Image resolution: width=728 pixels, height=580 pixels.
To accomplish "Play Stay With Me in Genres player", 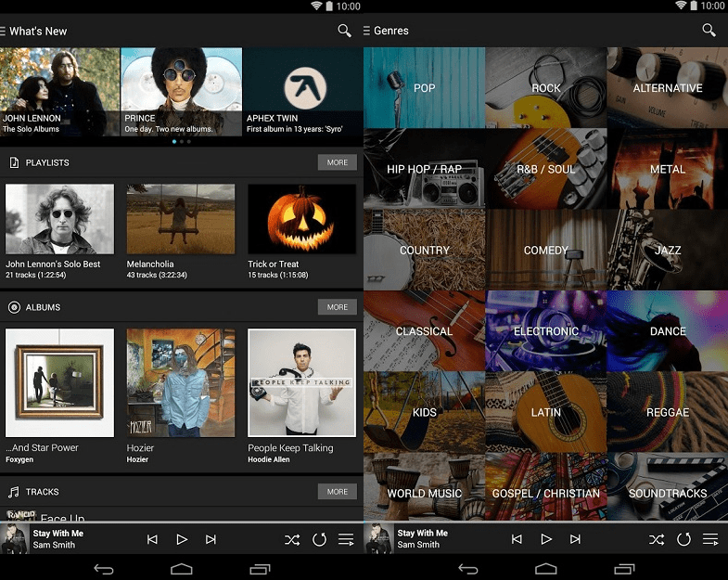I will pos(546,539).
